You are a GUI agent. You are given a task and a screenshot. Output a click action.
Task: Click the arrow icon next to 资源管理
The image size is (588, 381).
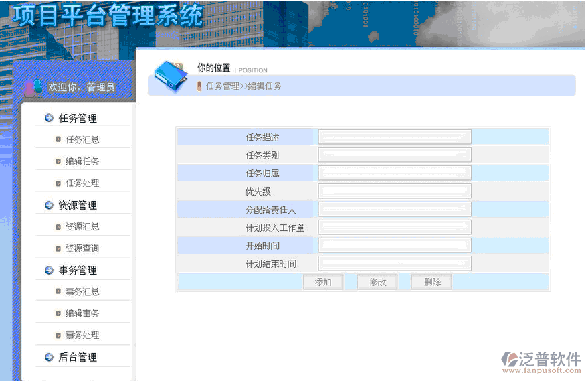point(49,206)
